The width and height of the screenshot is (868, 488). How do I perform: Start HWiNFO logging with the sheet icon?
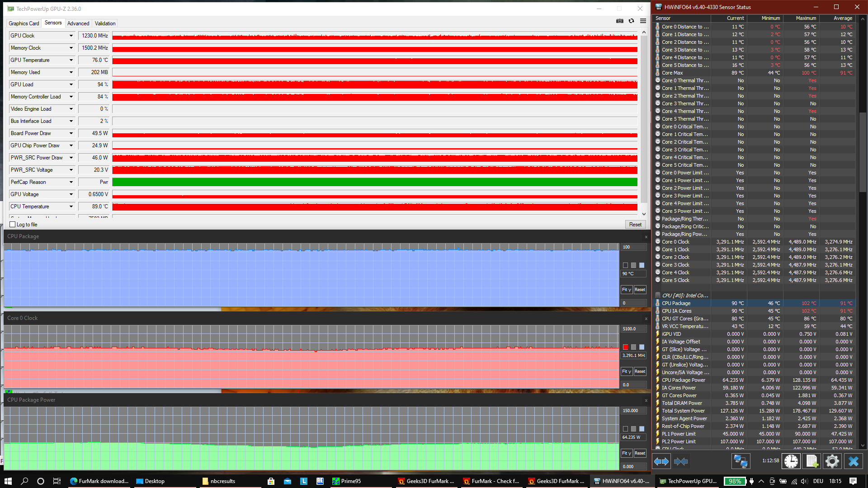click(x=811, y=461)
